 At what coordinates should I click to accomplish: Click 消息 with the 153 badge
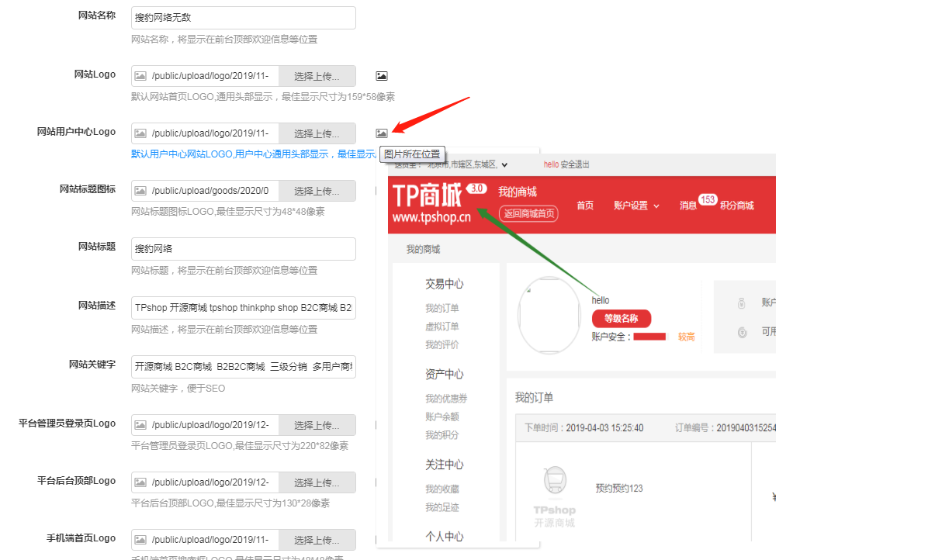(x=687, y=205)
